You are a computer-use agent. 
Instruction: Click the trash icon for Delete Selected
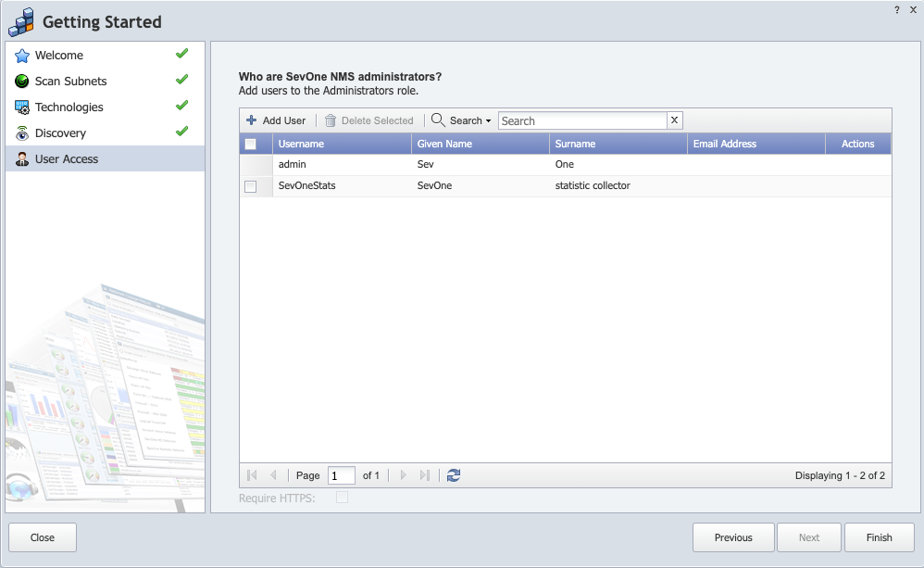click(x=331, y=120)
